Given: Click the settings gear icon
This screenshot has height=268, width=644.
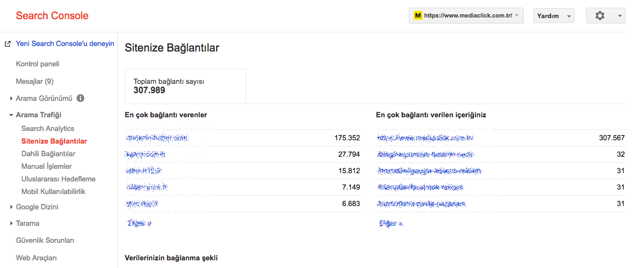Looking at the screenshot, I should 600,16.
